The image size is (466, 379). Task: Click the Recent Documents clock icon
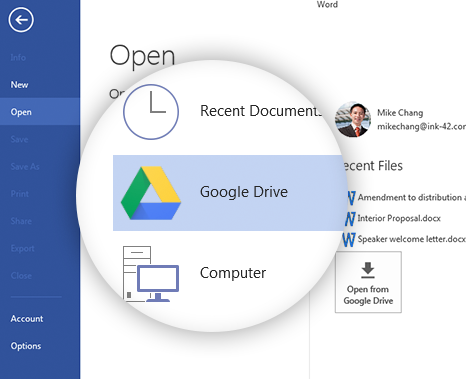151,112
